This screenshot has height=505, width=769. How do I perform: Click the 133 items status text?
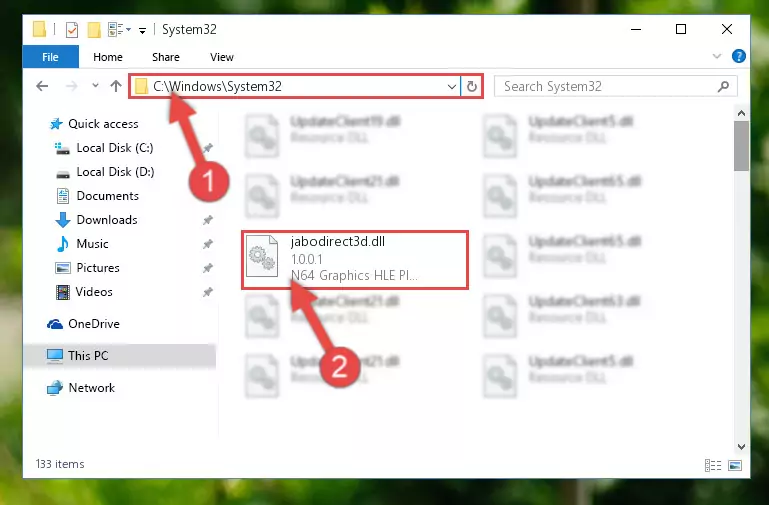pyautogui.click(x=60, y=464)
